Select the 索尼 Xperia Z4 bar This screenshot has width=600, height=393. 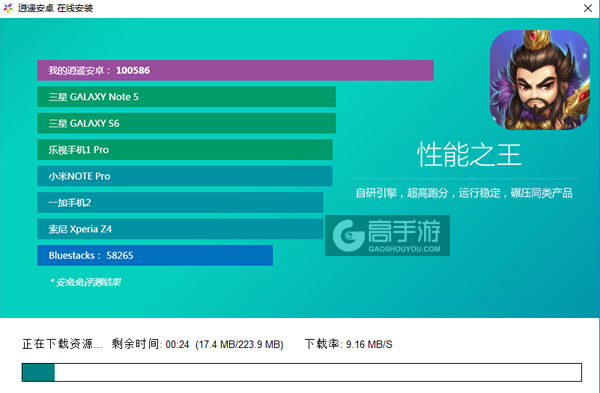pos(180,229)
